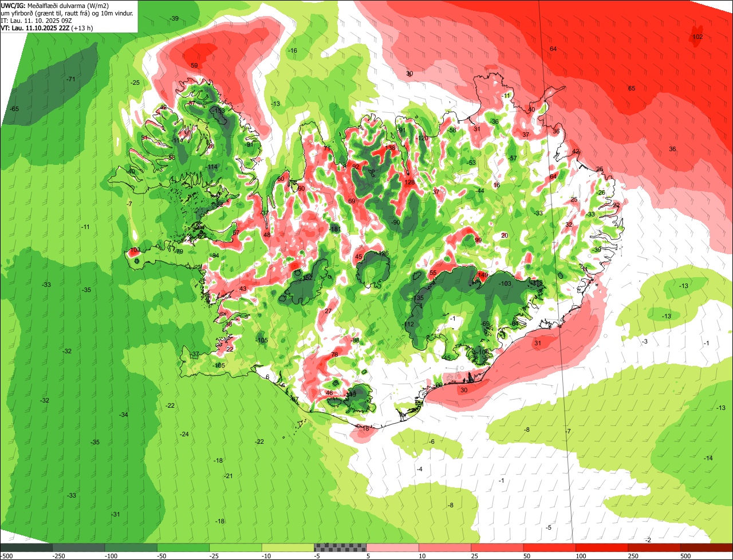Click the map value '102' in the northeast
733x560 pixels.
[x=697, y=37]
